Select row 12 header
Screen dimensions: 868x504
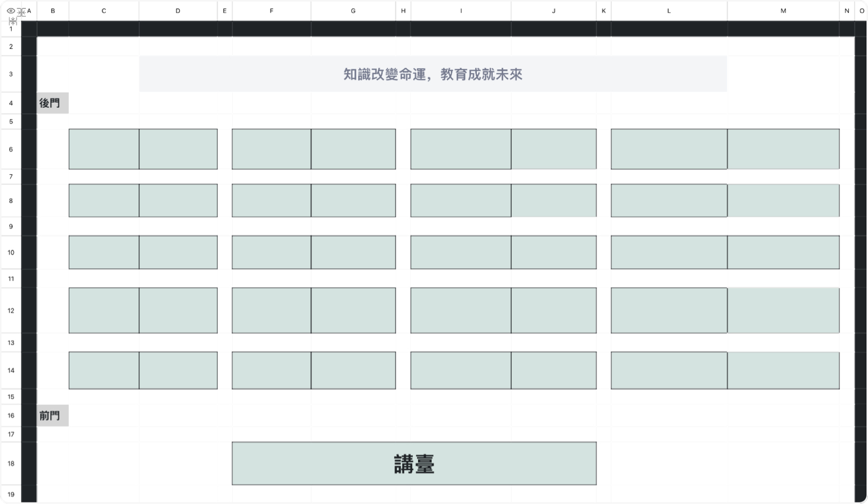[11, 311]
